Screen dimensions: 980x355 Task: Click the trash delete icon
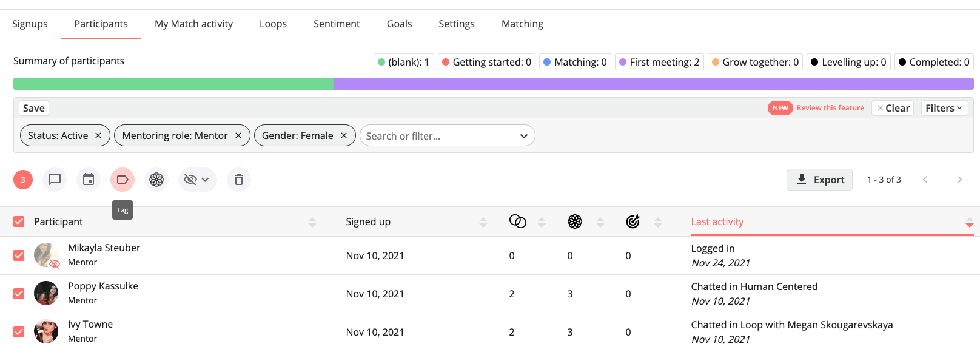coord(239,180)
